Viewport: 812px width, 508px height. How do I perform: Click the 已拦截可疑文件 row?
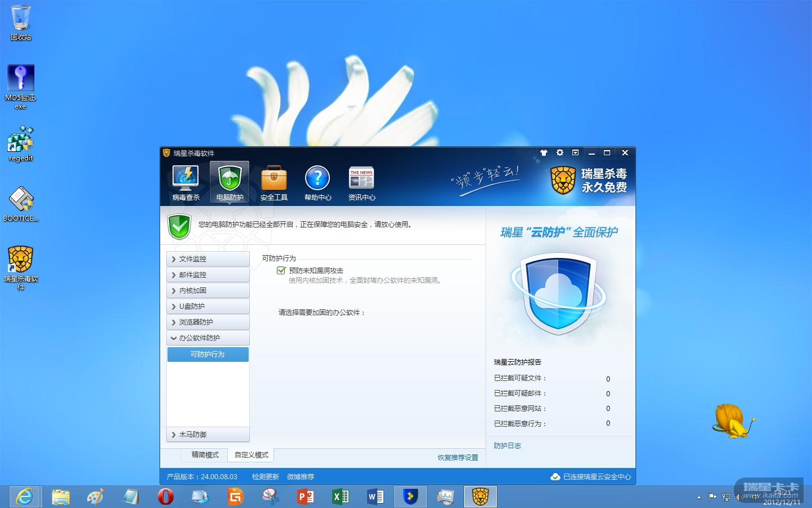552,378
